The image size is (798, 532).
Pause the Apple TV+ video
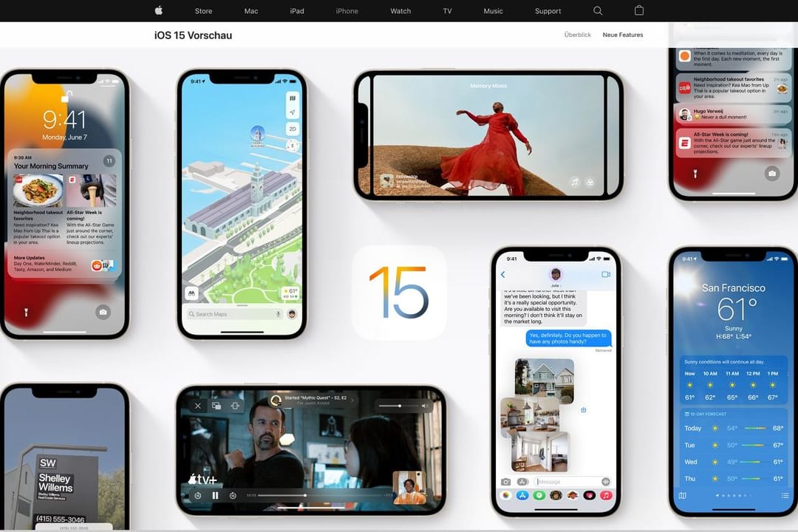point(215,495)
